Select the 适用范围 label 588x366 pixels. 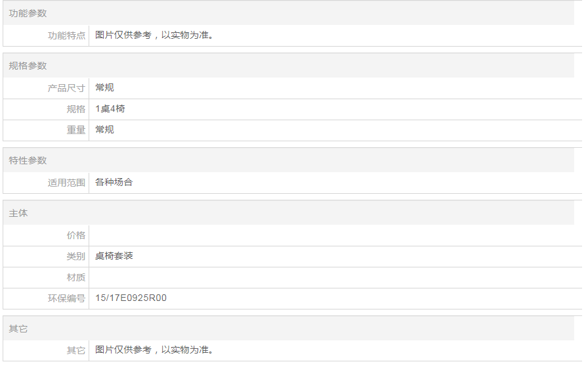66,183
